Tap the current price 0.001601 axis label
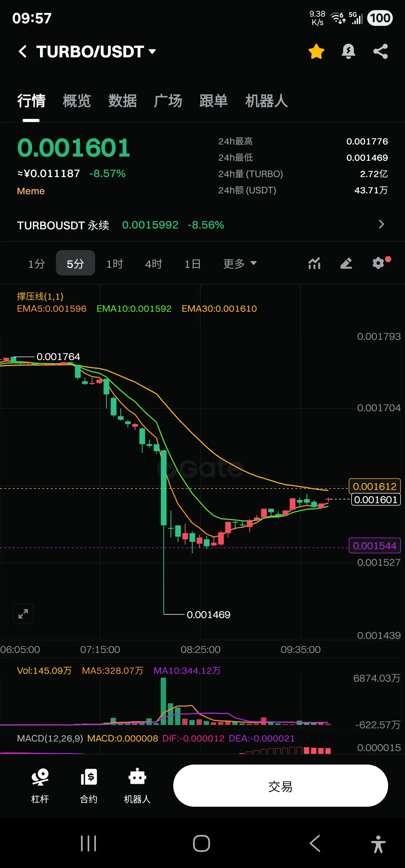 click(376, 499)
